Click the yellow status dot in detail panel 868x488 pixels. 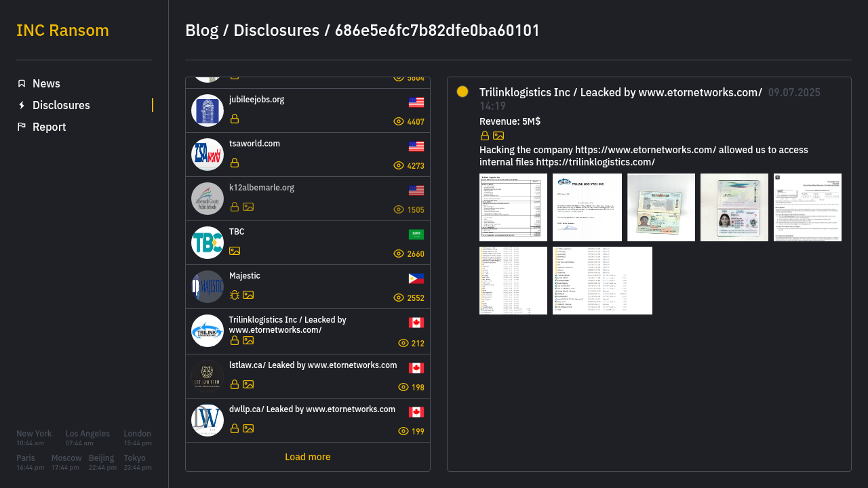[x=462, y=91]
